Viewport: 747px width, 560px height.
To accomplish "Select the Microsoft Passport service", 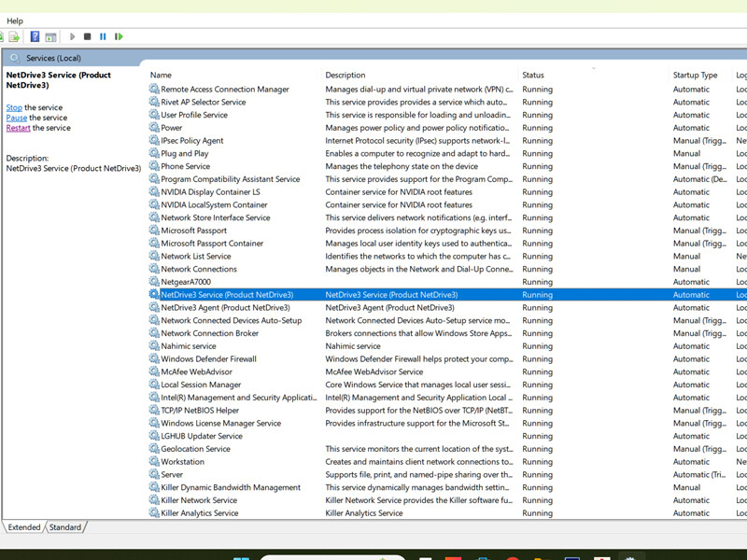I will (x=194, y=231).
